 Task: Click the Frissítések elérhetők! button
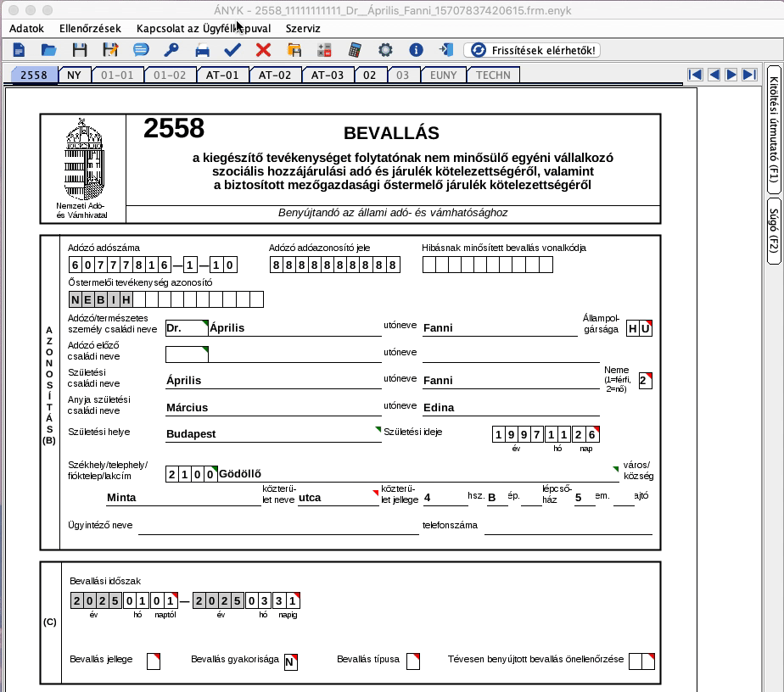coord(532,50)
